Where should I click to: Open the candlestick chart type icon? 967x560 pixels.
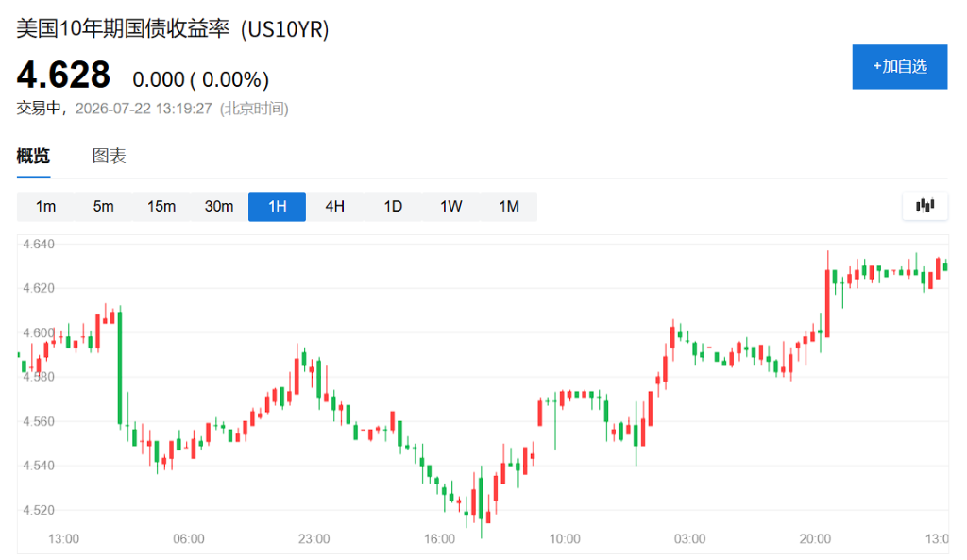click(925, 205)
